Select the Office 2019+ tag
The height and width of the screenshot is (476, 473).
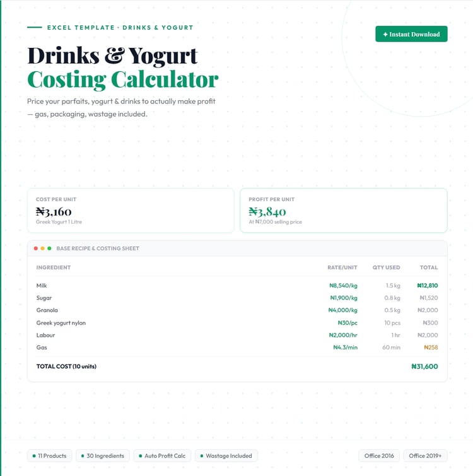[425, 456]
